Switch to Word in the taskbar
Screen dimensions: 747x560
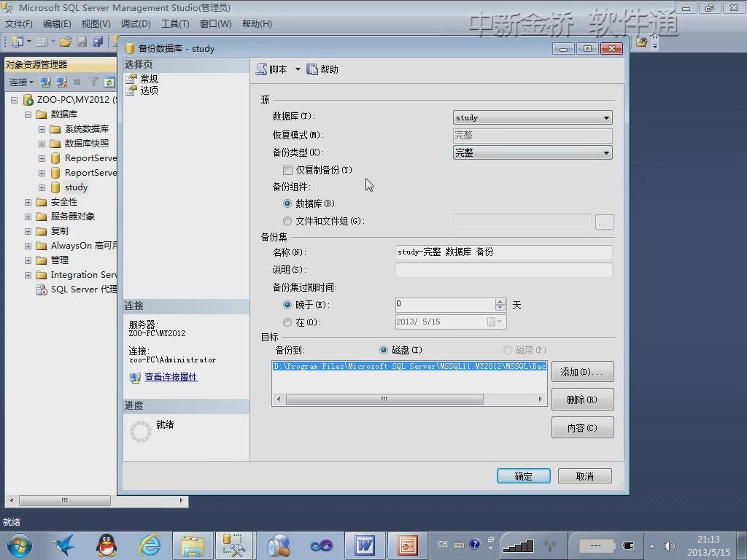[365, 545]
